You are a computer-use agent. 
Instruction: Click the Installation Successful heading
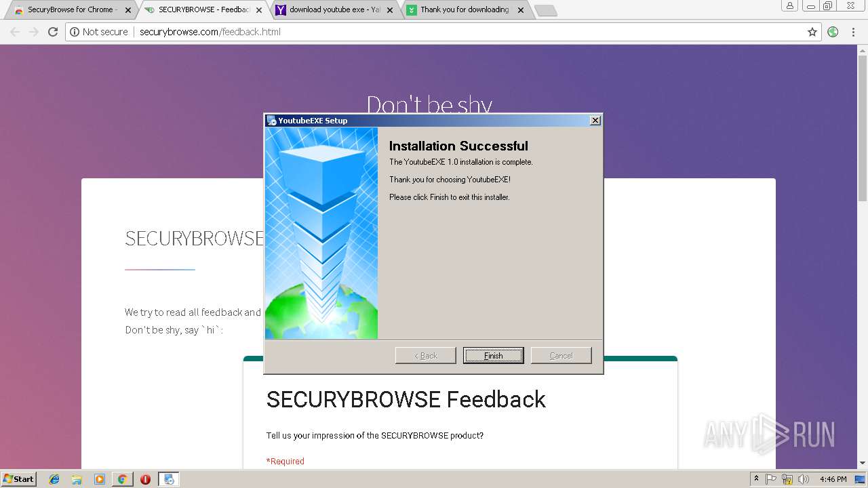click(458, 146)
